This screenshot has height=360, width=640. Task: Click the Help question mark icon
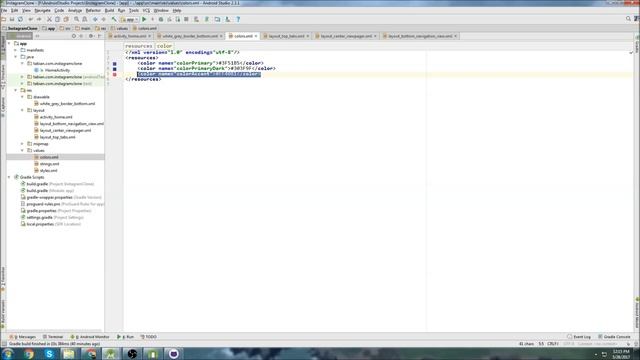(x=238, y=19)
